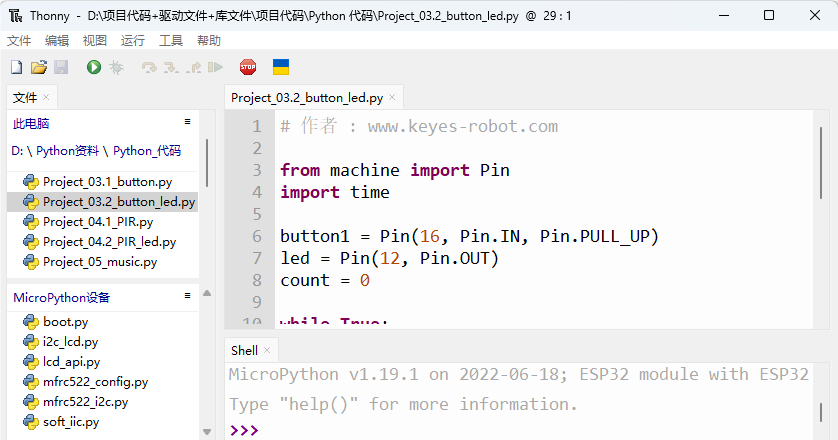The width and height of the screenshot is (838, 440).
Task: Open the 运行 menu
Action: tap(133, 41)
